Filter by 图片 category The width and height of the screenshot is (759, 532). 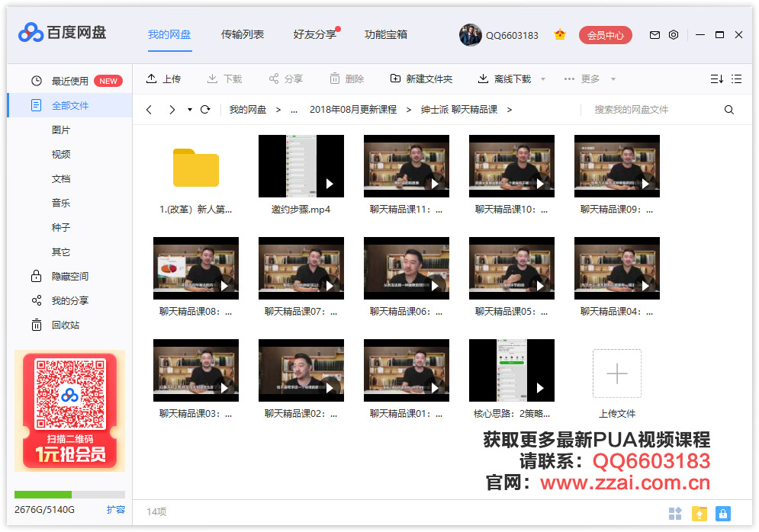(x=61, y=130)
